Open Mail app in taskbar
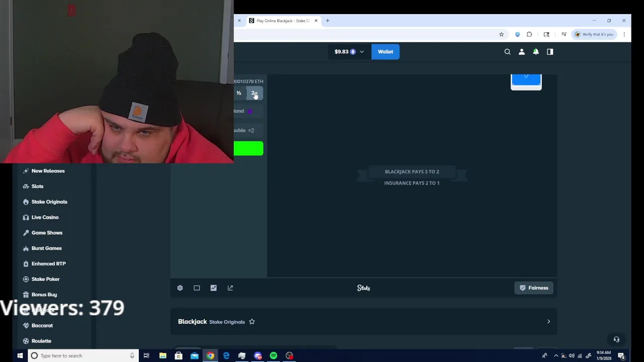The image size is (644, 362). tap(194, 355)
